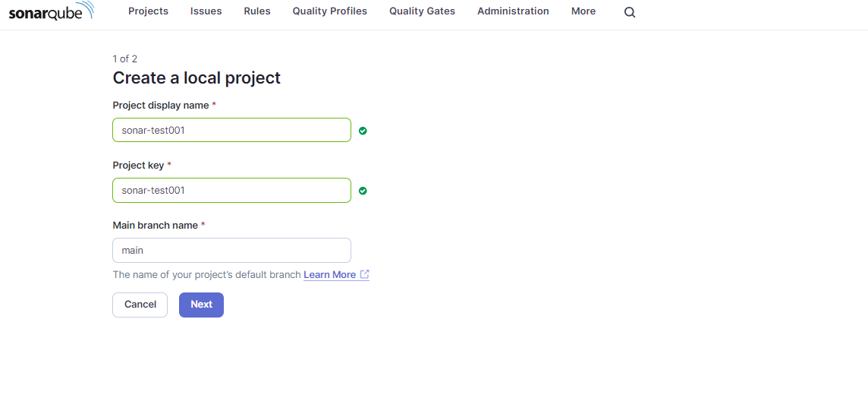The width and height of the screenshot is (868, 414).
Task: Open the Projects menu
Action: (x=149, y=11)
